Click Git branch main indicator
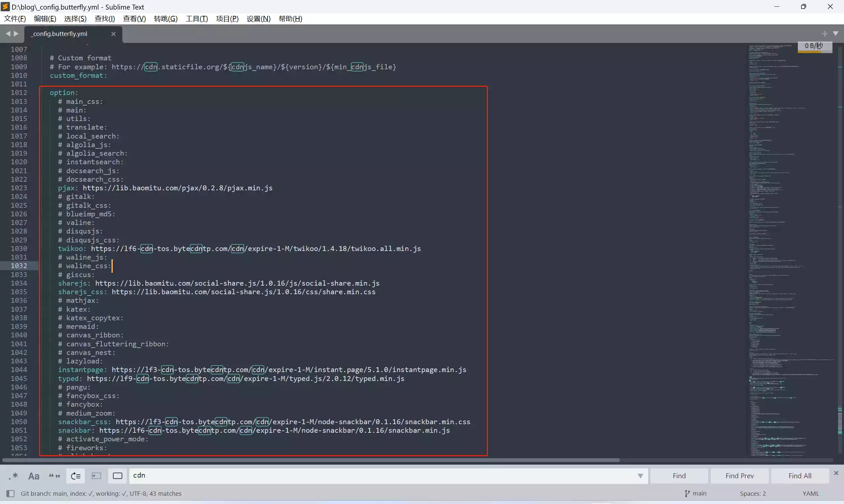844x504 pixels. [695, 493]
